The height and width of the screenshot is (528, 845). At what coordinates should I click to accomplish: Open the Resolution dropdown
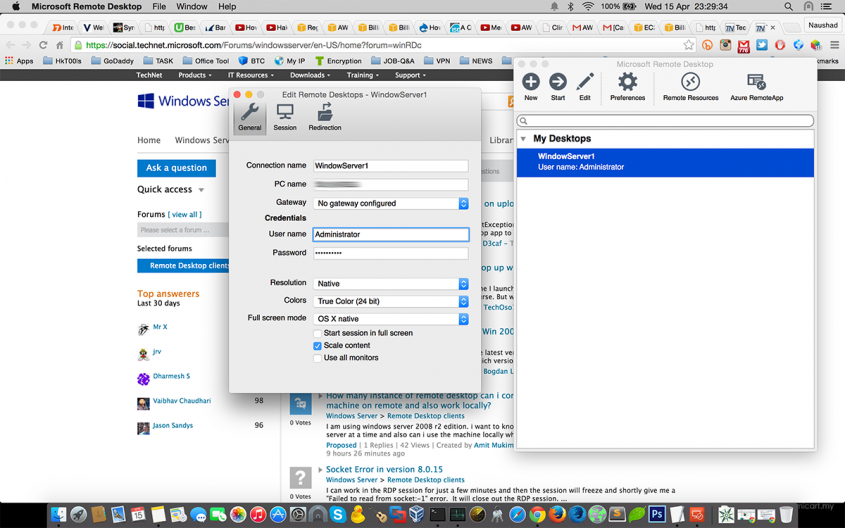(x=390, y=284)
